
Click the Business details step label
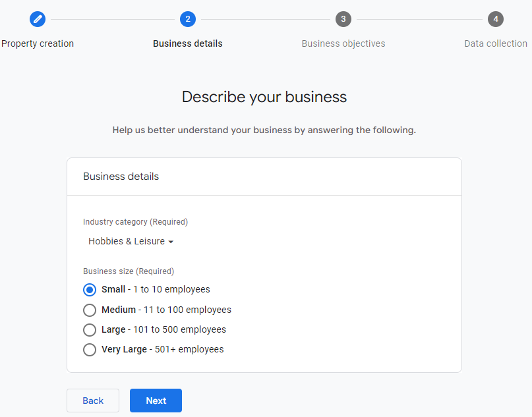point(188,43)
